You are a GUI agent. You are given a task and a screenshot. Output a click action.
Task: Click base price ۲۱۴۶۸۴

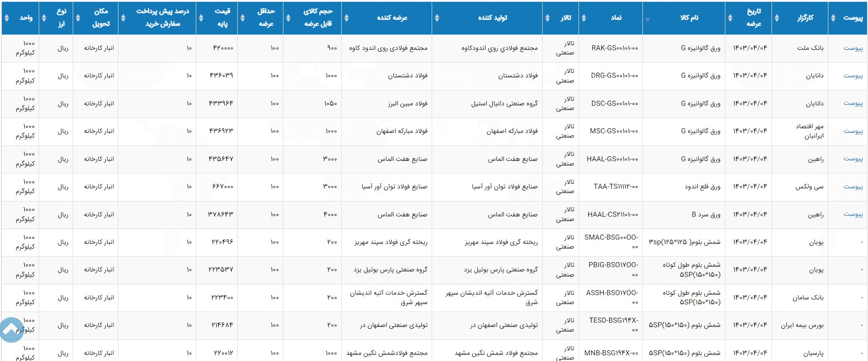(222, 325)
